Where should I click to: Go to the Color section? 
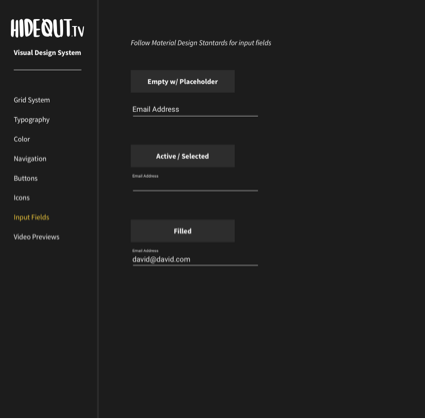(22, 139)
